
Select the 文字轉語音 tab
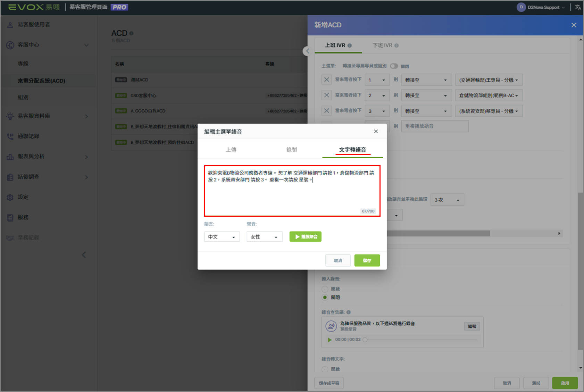point(352,150)
